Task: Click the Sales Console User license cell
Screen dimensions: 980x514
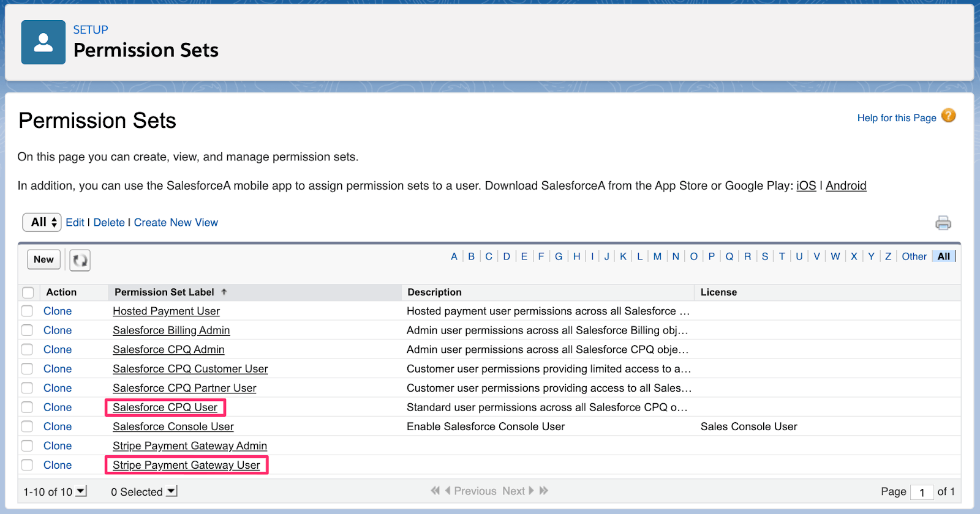Action: [749, 426]
